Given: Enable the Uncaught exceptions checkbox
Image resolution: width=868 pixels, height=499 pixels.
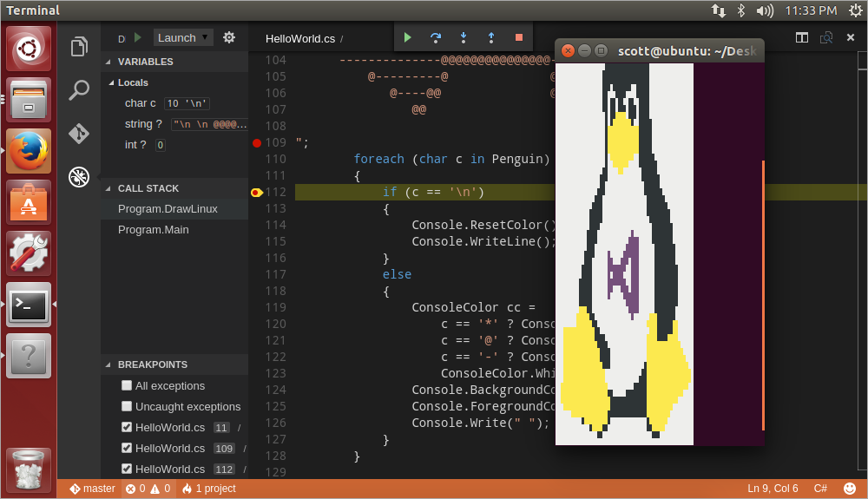Looking at the screenshot, I should click(x=127, y=407).
